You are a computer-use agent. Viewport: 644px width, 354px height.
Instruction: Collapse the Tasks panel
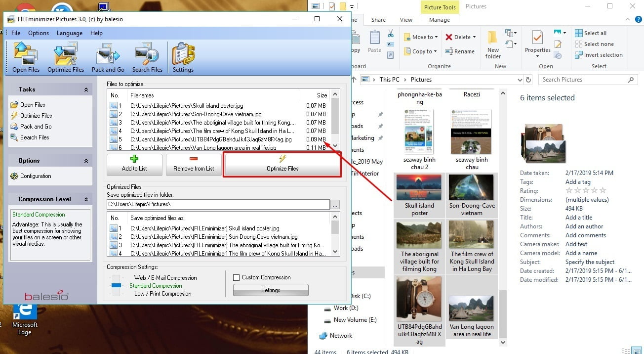(86, 89)
